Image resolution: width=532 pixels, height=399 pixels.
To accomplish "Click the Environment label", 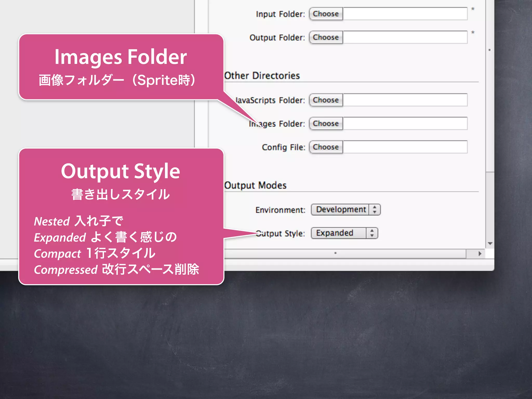I will pos(280,210).
